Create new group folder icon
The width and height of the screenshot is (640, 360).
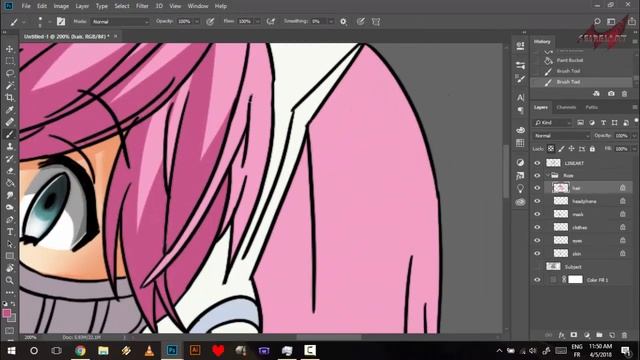tap(599, 335)
